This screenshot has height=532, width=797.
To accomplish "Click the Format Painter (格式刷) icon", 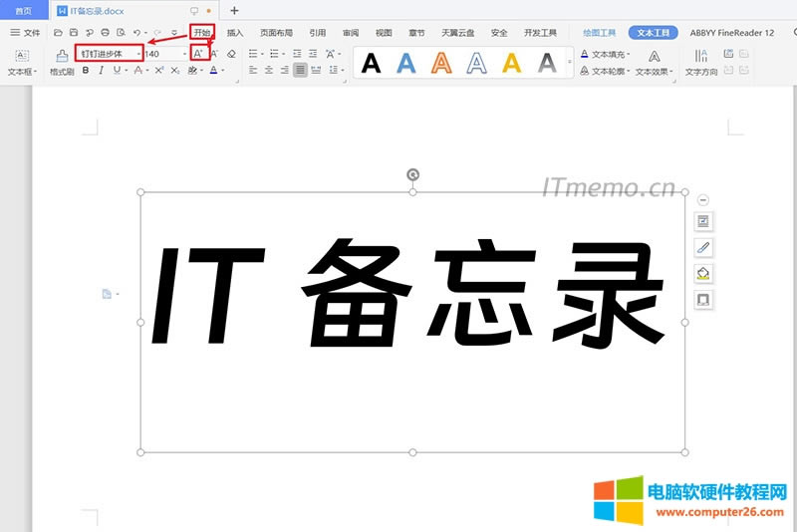I will pyautogui.click(x=62, y=56).
